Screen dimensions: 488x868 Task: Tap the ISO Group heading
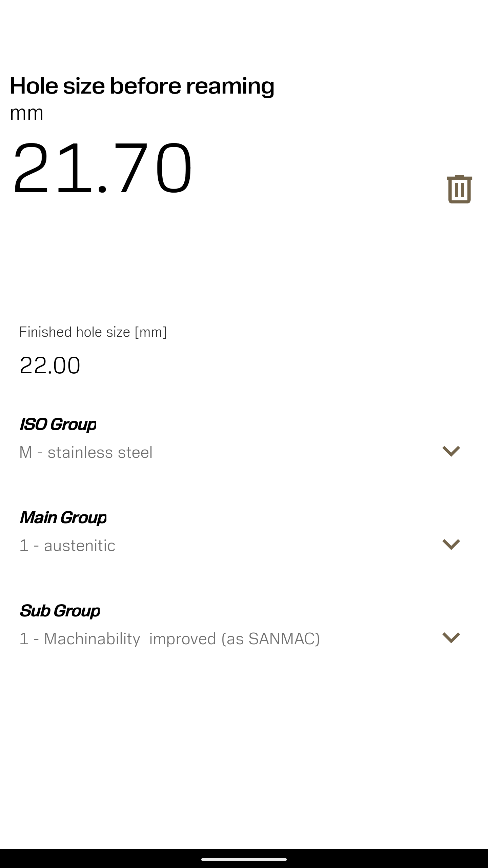58,425
